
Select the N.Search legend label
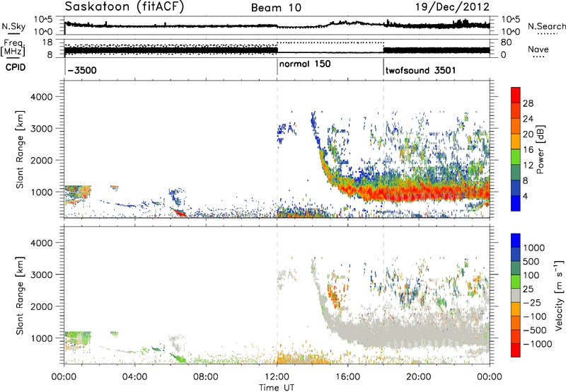tap(546, 26)
